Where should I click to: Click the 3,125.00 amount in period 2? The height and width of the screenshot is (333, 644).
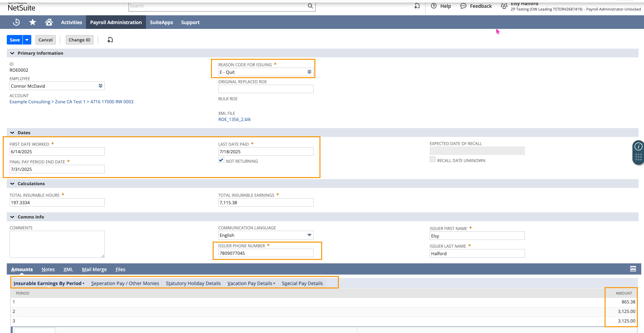[x=627, y=311]
